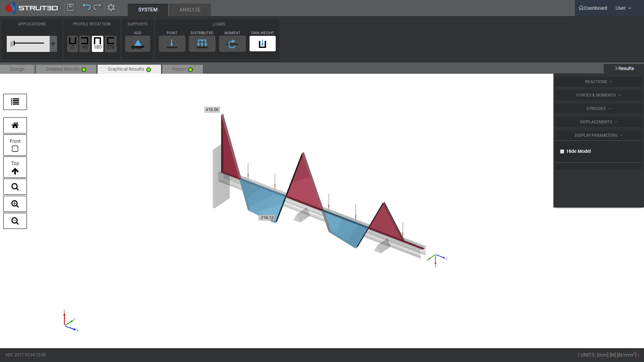Expand the Reactions section

coord(599,82)
